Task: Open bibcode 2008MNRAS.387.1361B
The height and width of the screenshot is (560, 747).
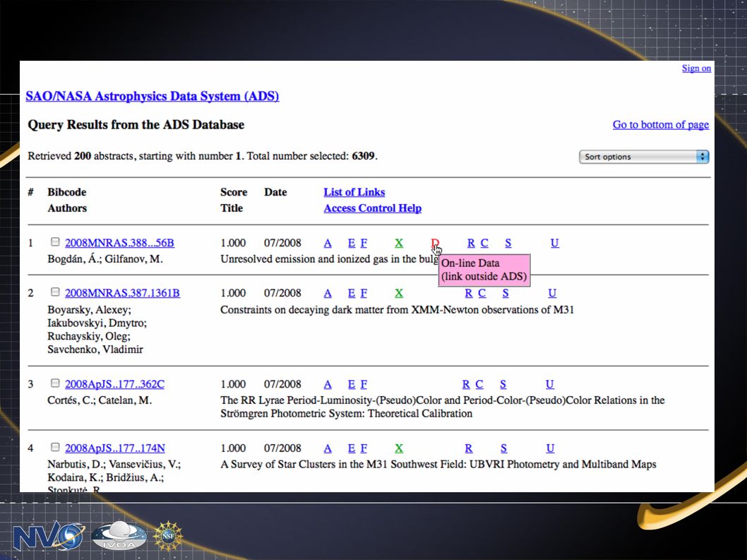Action: (x=122, y=293)
